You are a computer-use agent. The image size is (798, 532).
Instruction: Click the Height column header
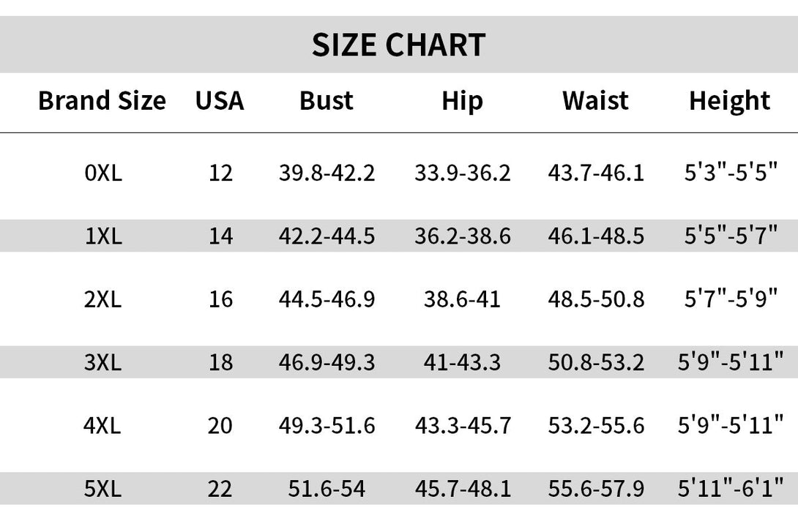[729, 101]
